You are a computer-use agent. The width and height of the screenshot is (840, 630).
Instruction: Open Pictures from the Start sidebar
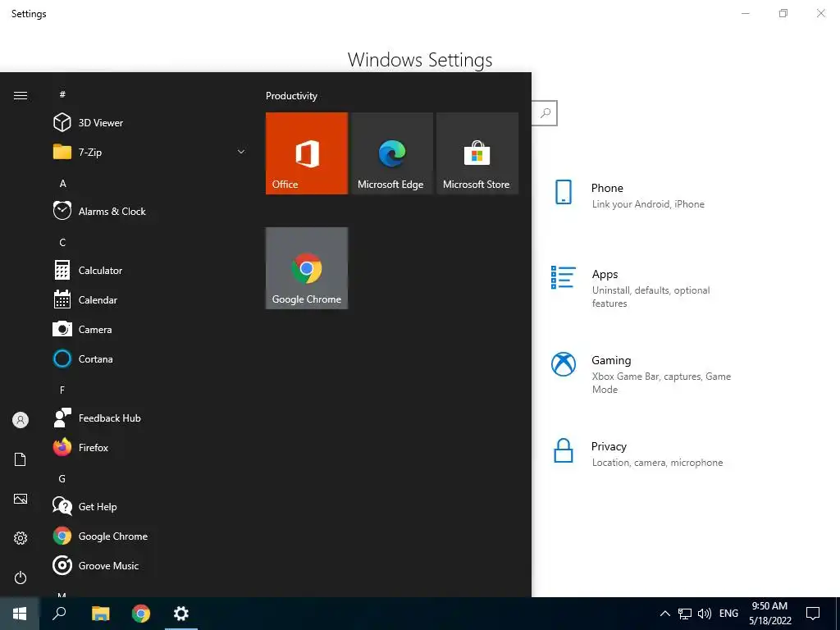point(21,499)
